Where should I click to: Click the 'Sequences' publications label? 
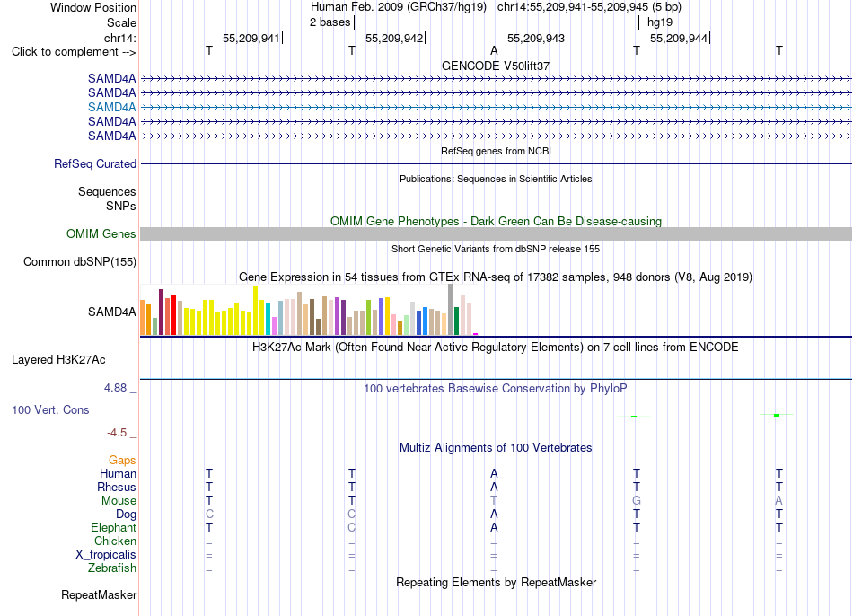(107, 191)
